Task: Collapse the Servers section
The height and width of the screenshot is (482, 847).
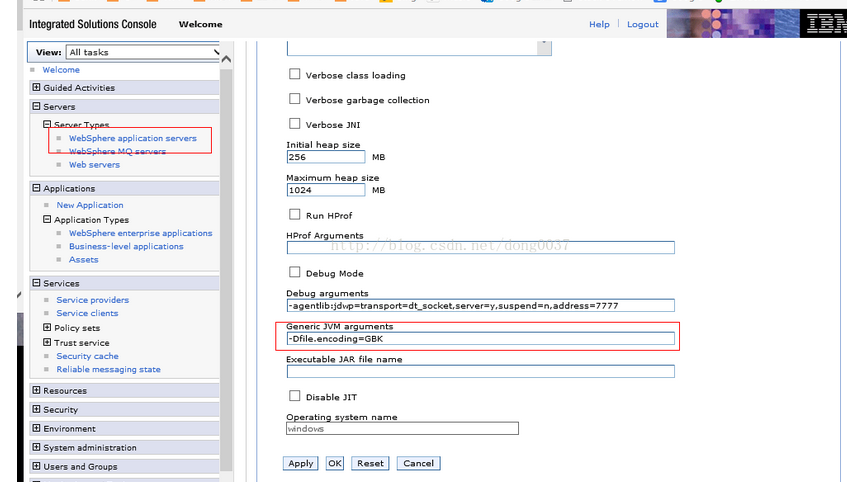Action: (x=36, y=106)
